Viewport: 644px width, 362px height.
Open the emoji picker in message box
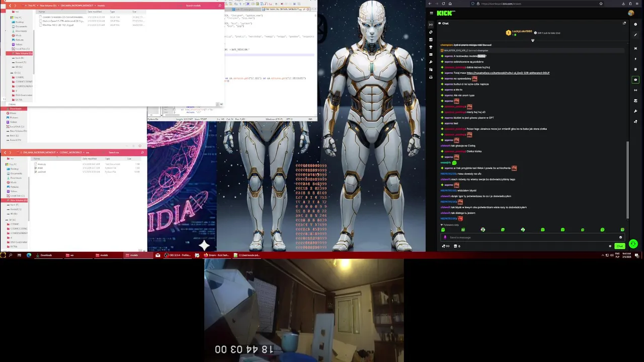point(620,237)
